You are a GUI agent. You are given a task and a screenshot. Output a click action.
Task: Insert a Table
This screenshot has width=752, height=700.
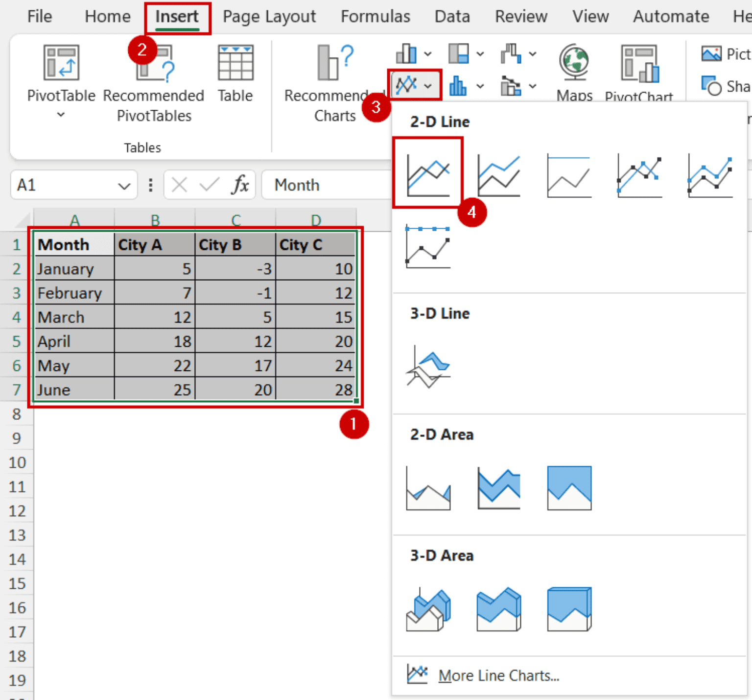click(235, 73)
